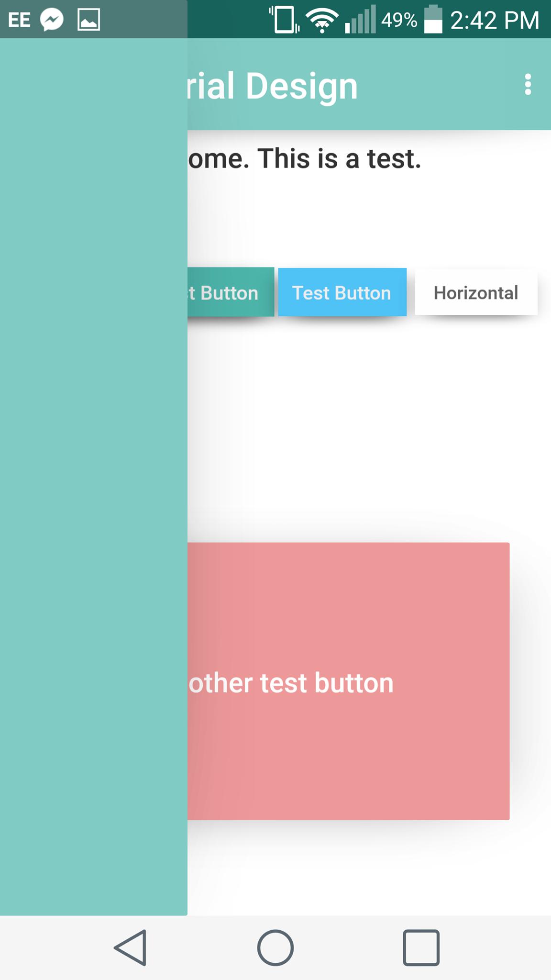The image size is (551, 980).
Task: Select the Horizontal button
Action: (475, 292)
